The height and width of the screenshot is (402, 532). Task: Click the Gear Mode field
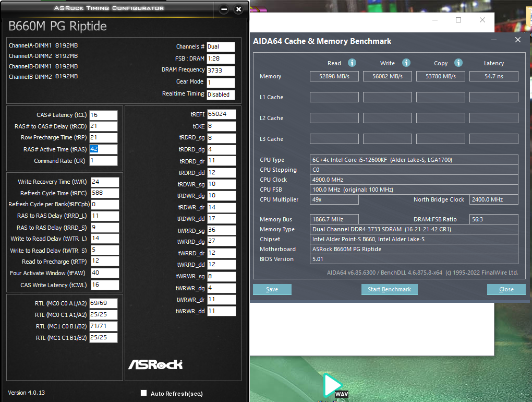click(x=221, y=82)
